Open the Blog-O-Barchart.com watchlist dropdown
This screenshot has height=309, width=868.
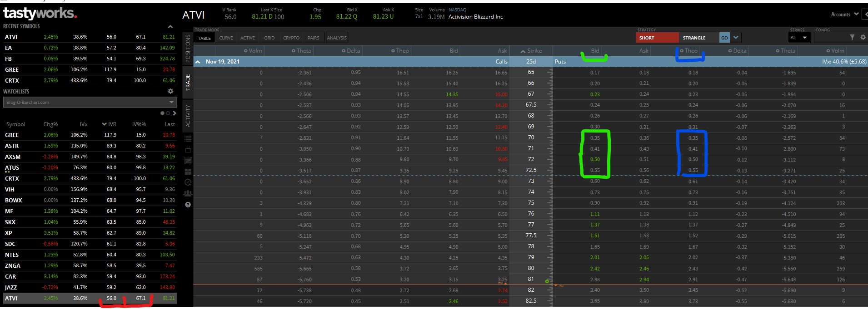point(90,103)
